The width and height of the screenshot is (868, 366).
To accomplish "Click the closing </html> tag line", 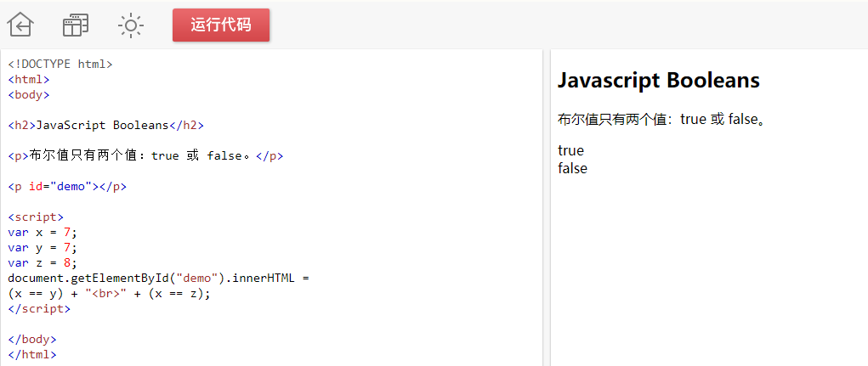I will (32, 355).
